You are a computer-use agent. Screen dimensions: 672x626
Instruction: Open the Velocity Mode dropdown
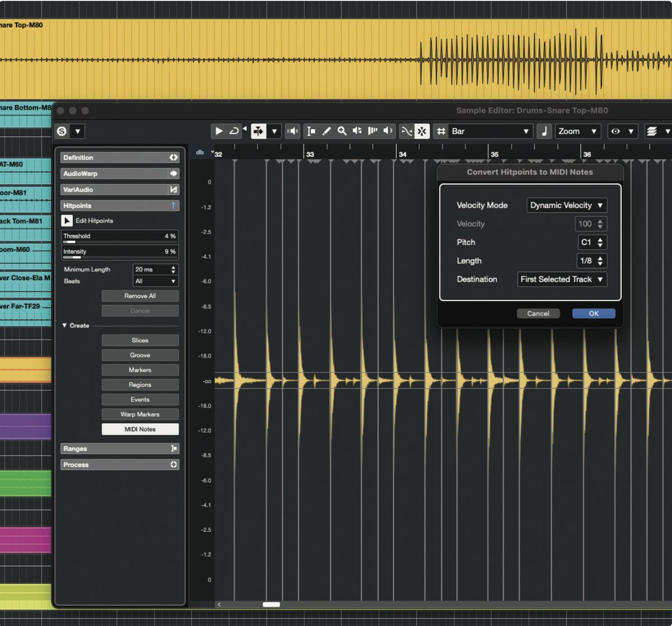pos(566,205)
